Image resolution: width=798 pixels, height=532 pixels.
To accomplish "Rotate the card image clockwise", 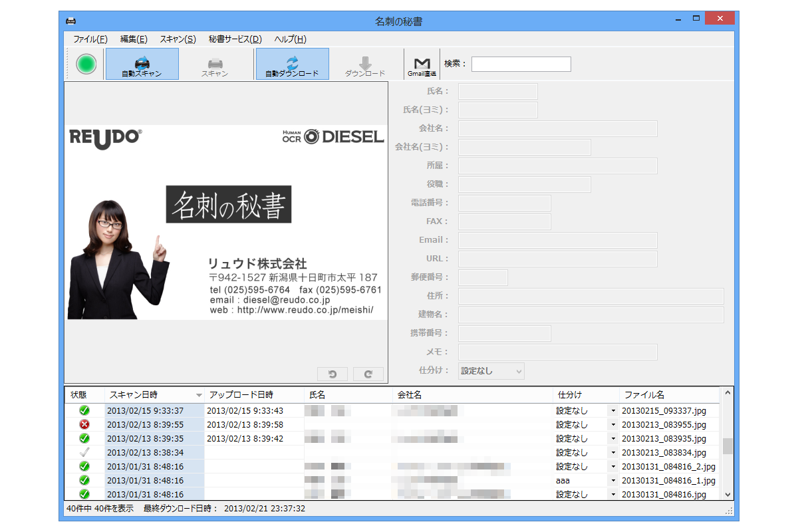I will point(368,374).
